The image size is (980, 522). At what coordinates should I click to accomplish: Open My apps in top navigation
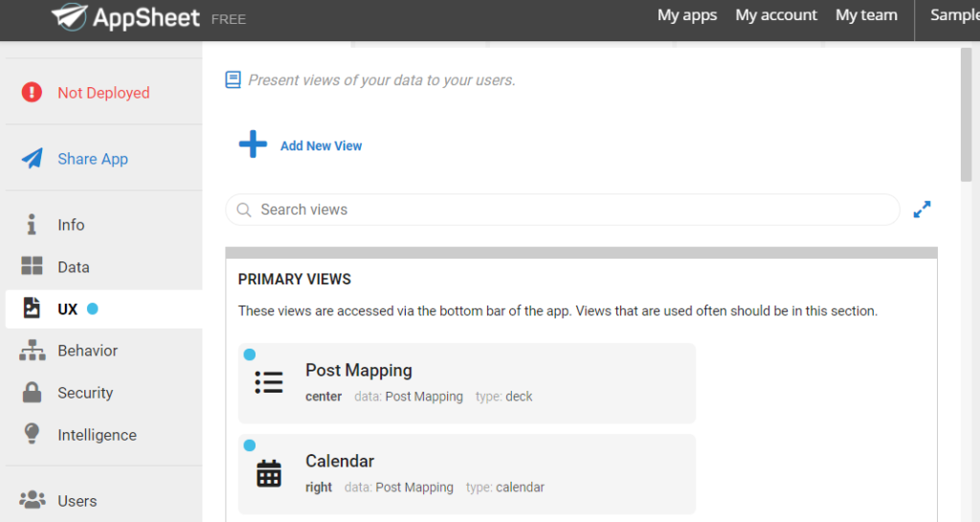coord(687,15)
